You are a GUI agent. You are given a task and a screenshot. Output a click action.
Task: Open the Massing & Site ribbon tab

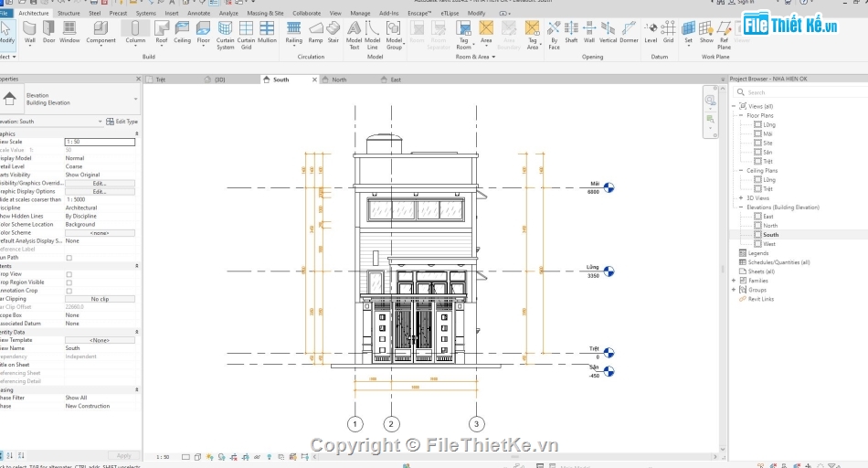pos(265,14)
